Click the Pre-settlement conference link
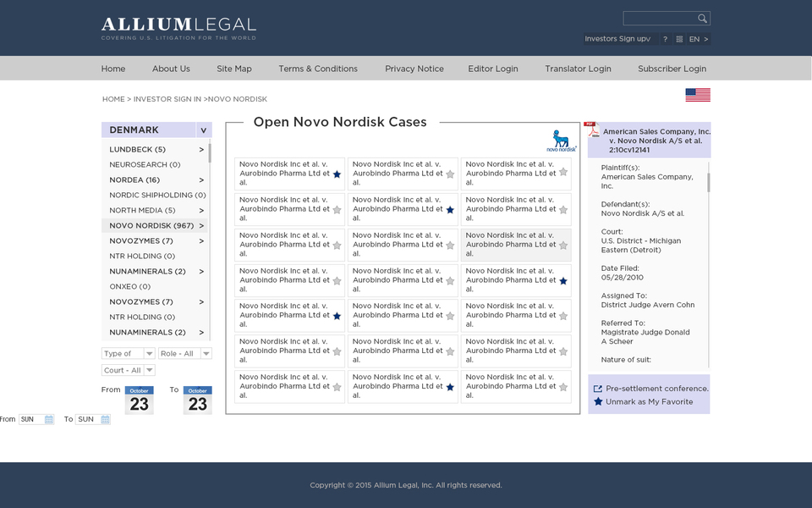Image resolution: width=812 pixels, height=508 pixels. (x=657, y=389)
